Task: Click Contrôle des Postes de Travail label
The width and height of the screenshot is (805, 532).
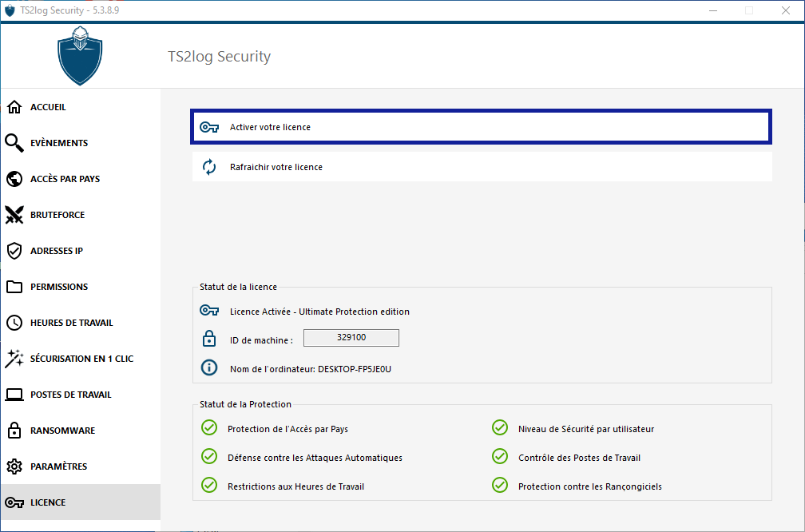Action: [x=580, y=458]
